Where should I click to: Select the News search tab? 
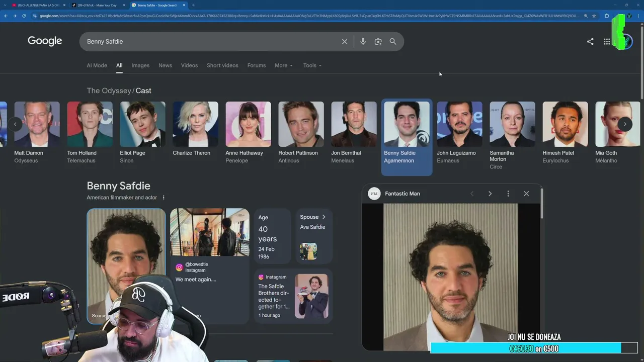tap(165, 65)
